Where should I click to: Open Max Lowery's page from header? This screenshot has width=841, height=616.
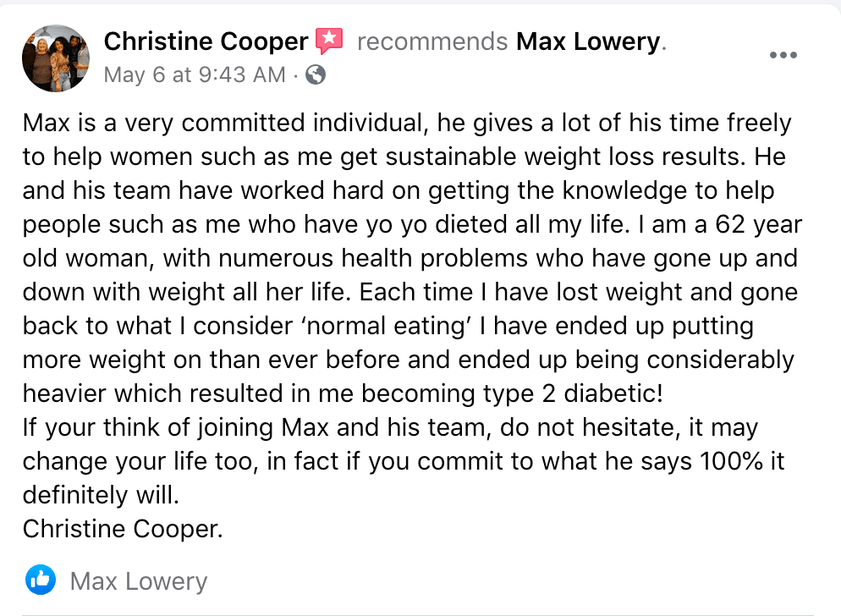(588, 41)
